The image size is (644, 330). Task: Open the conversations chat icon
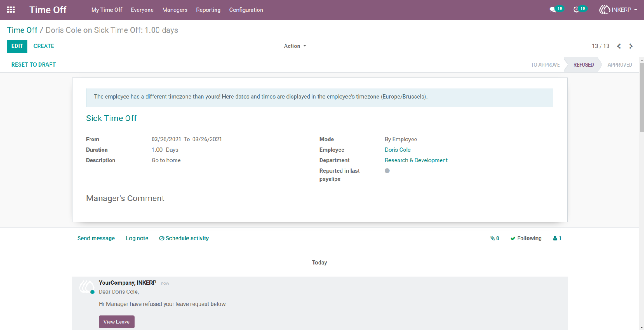pyautogui.click(x=553, y=10)
